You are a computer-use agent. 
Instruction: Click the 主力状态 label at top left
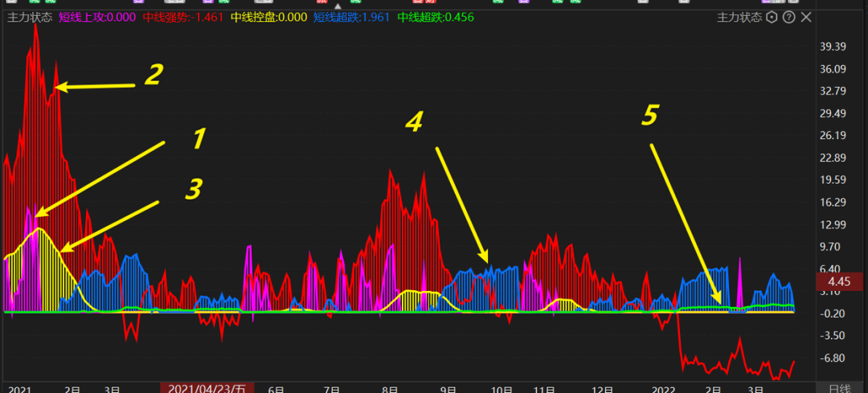click(30, 17)
